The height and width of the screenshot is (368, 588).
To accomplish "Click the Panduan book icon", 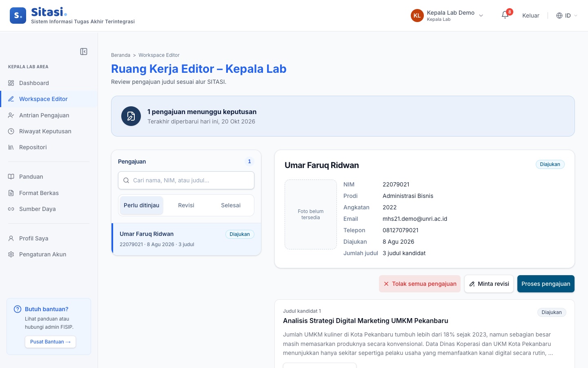I will (x=11, y=177).
